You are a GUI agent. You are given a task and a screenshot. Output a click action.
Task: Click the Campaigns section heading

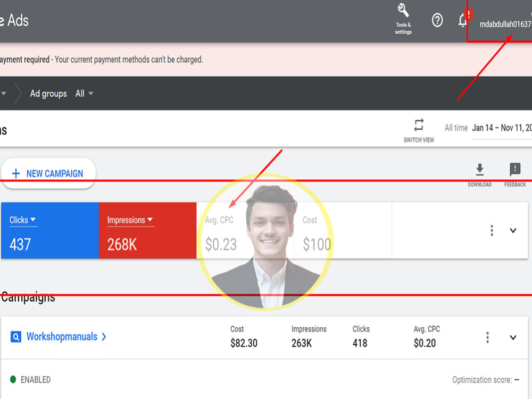point(28,297)
